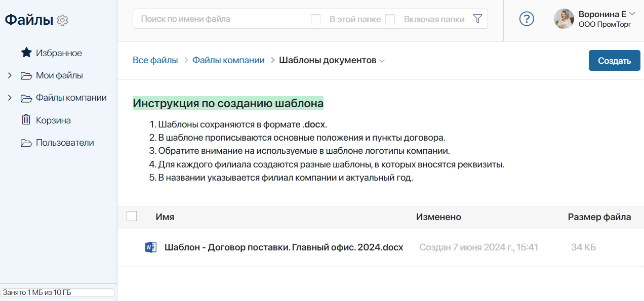Click line 'В шаблоне прописываются основные положения и пункты договора.'

pos(302,138)
